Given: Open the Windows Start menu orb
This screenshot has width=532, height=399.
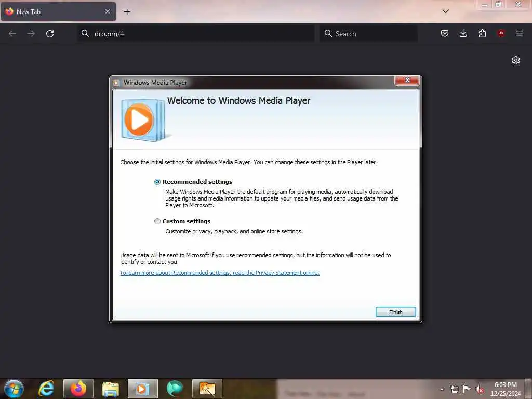Looking at the screenshot, I should point(14,389).
